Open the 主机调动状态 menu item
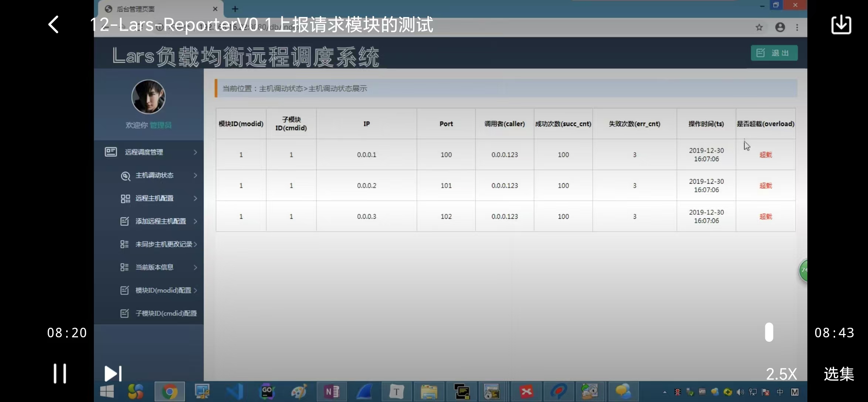The height and width of the screenshot is (402, 868). click(x=155, y=176)
